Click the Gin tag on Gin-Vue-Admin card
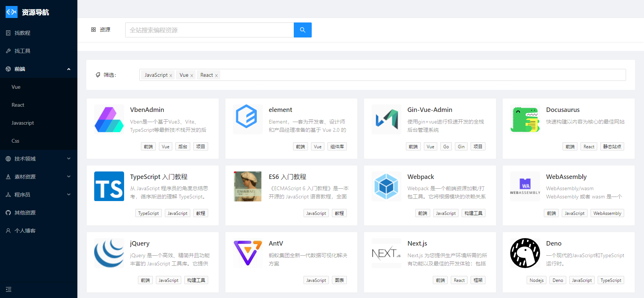Image resolution: width=644 pixels, height=298 pixels. (461, 146)
